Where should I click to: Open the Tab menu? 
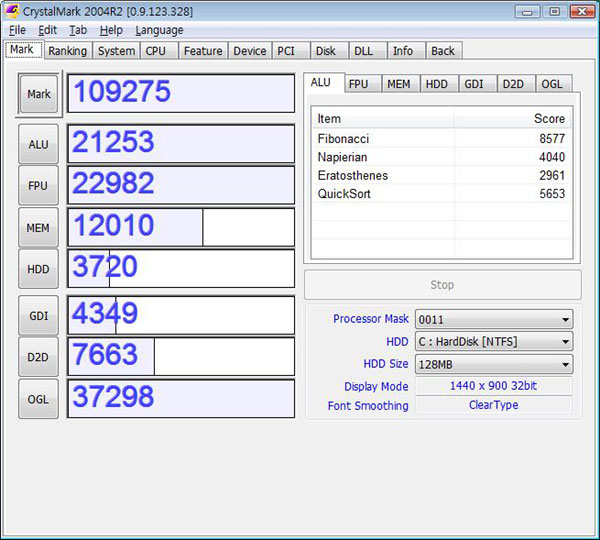pyautogui.click(x=78, y=30)
